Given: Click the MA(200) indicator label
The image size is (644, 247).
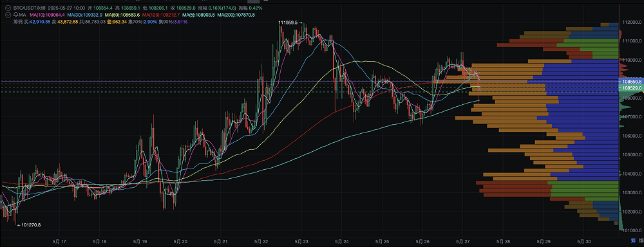Looking at the screenshot, I should pos(236,15).
